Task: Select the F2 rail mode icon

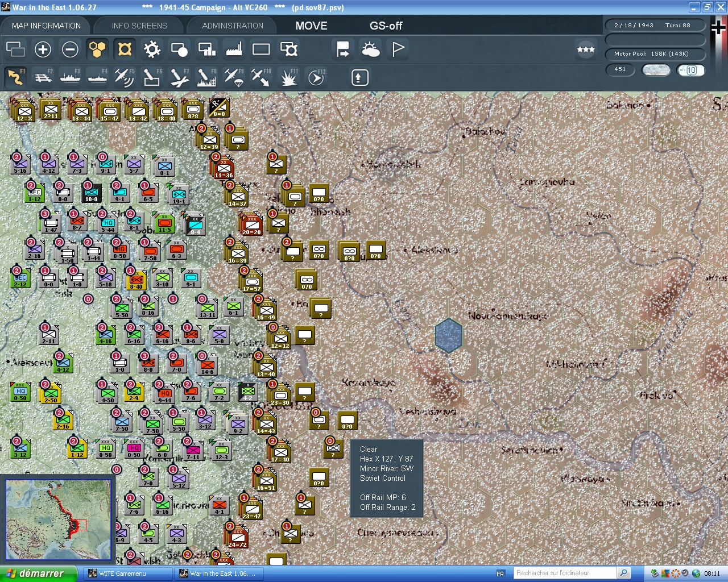Action: coord(43,77)
